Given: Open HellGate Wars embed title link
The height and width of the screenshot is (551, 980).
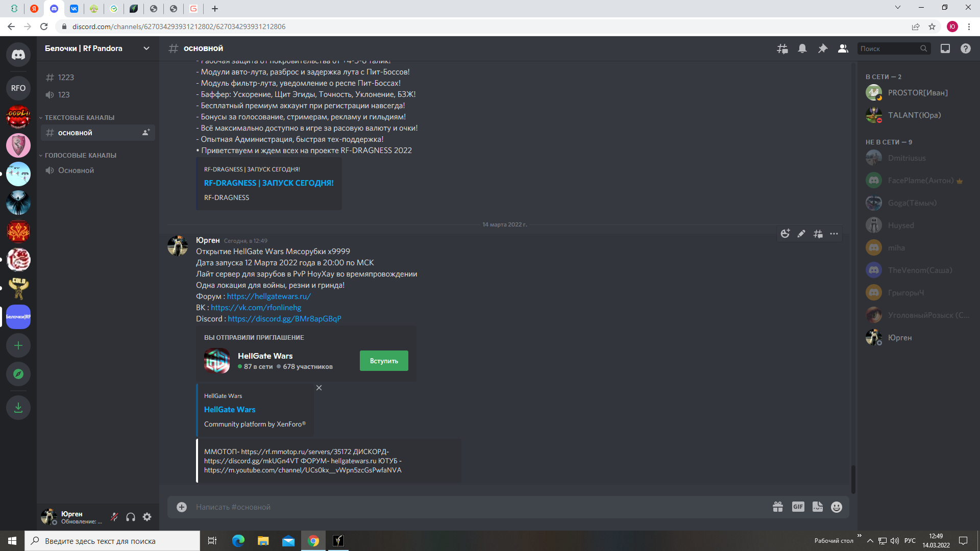Looking at the screenshot, I should click(x=230, y=410).
